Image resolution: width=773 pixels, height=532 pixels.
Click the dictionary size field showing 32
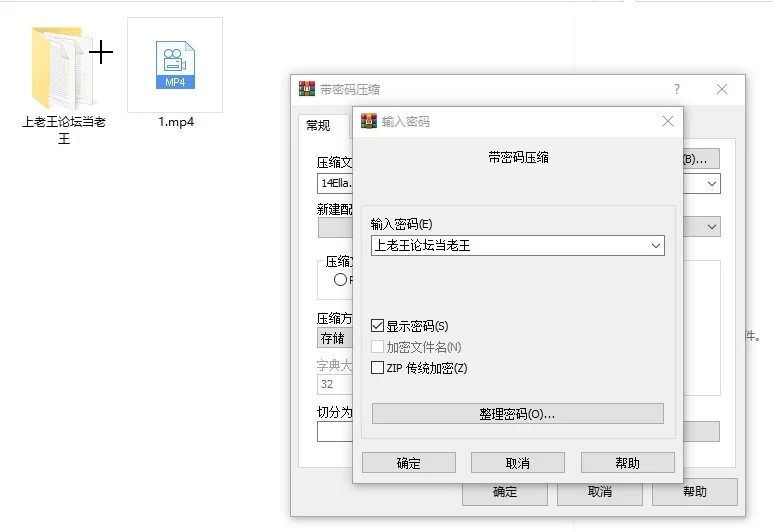coord(335,384)
